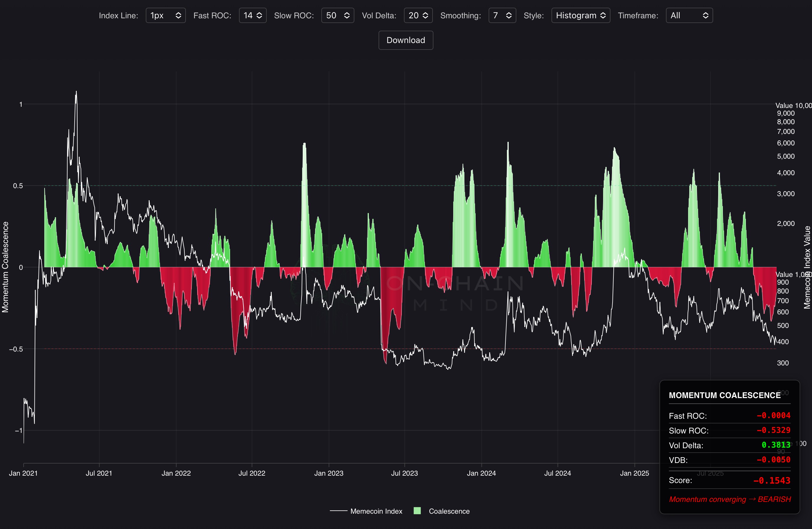The width and height of the screenshot is (812, 529).
Task: Click the Momentum Coalescence y-axis title
Action: pos(5,267)
